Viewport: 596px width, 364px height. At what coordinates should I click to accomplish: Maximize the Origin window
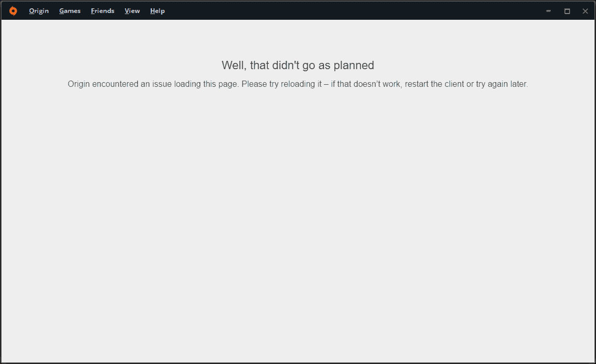pos(567,10)
